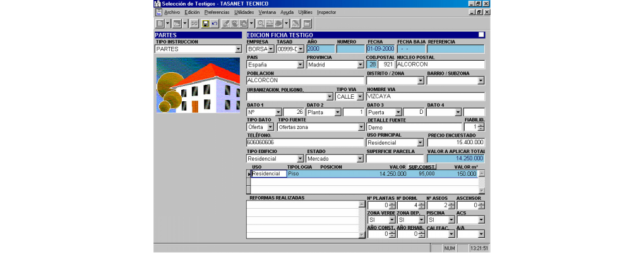This screenshot has height=253, width=644.
Task: Click the New document toolbar icon
Action: coord(160,23)
